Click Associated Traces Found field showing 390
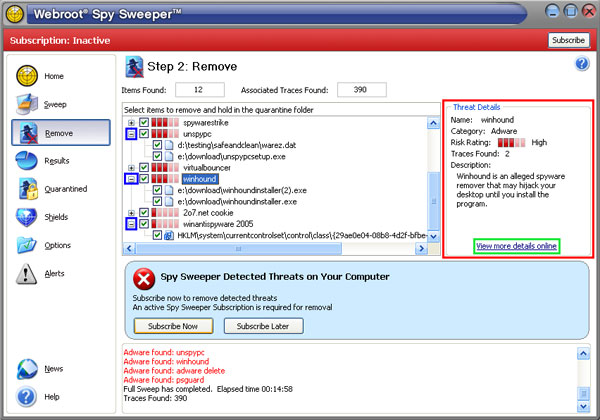600x420 pixels. (x=362, y=90)
